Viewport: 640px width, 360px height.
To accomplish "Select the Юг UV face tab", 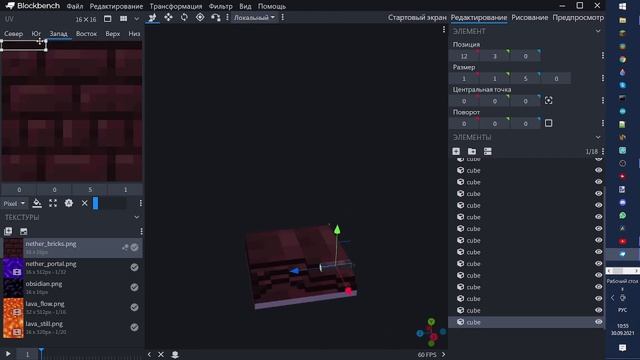I will tap(36, 34).
